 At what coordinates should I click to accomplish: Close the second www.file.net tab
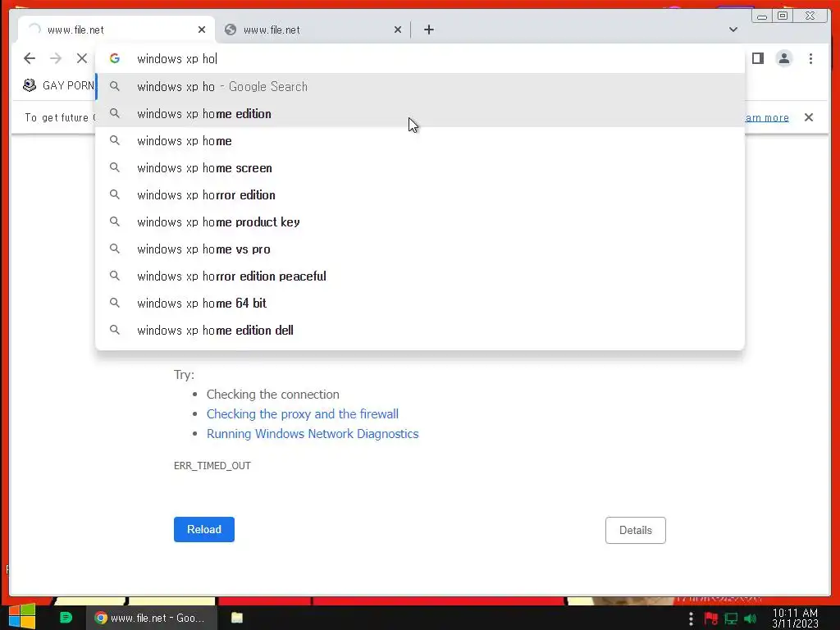pos(398,30)
